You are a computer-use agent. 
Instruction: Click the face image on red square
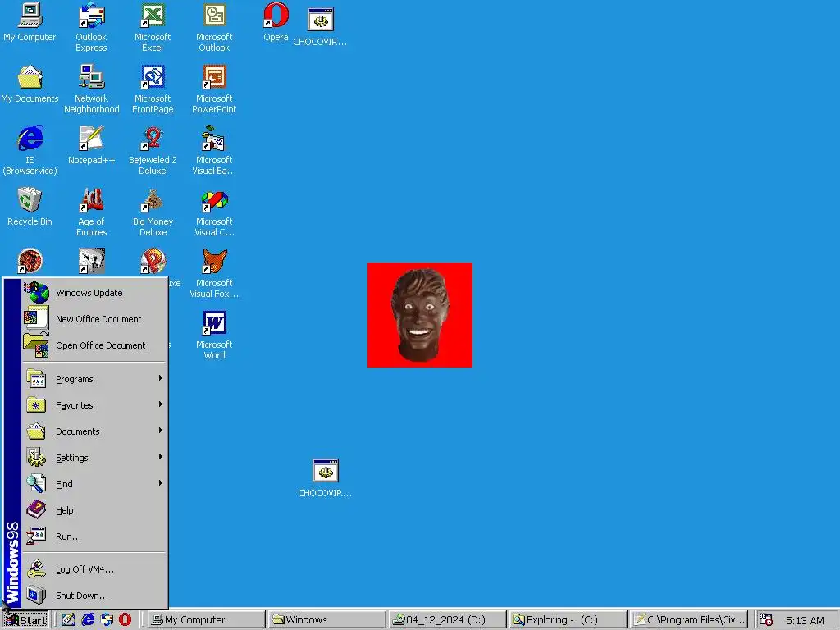point(420,315)
